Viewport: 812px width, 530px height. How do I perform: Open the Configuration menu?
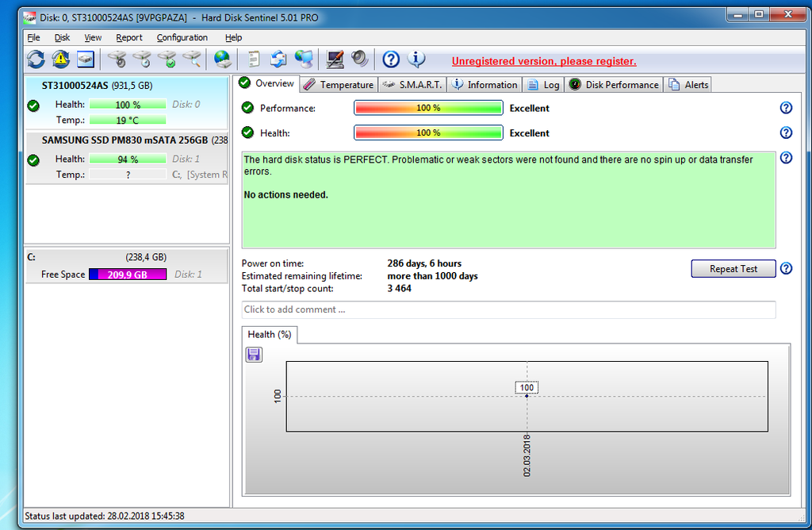pos(182,37)
